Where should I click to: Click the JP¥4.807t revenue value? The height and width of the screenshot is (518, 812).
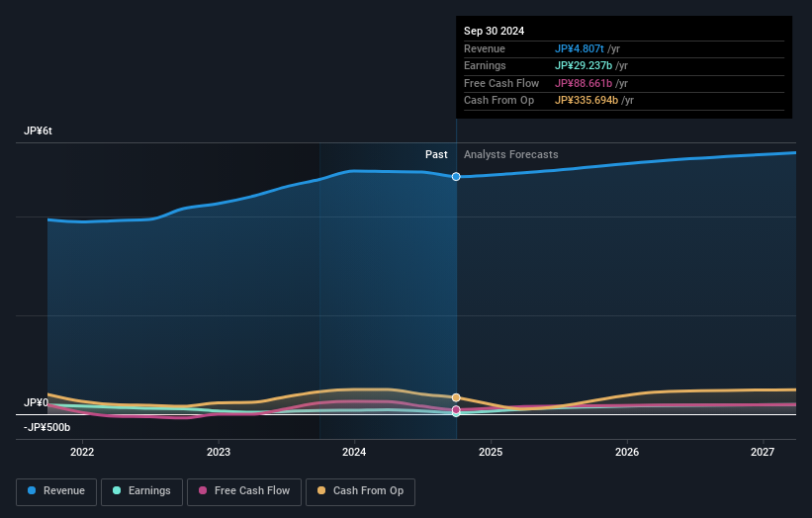tap(579, 48)
